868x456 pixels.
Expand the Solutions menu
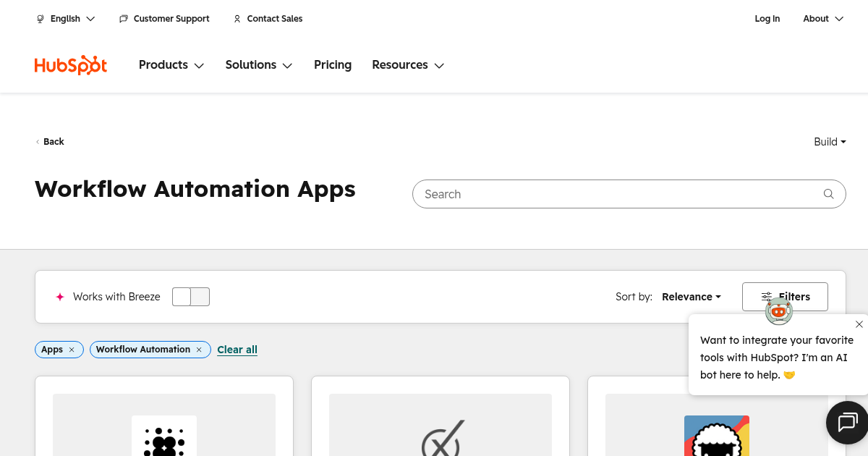click(259, 65)
